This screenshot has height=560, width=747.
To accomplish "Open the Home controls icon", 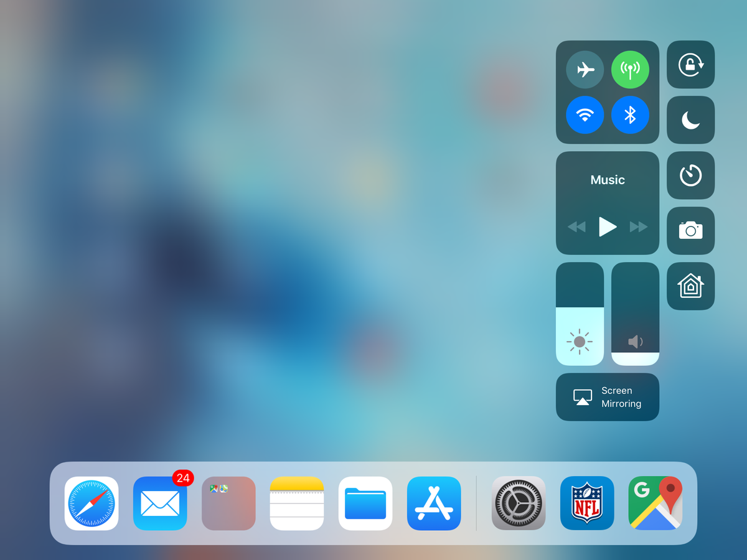I will (x=690, y=286).
